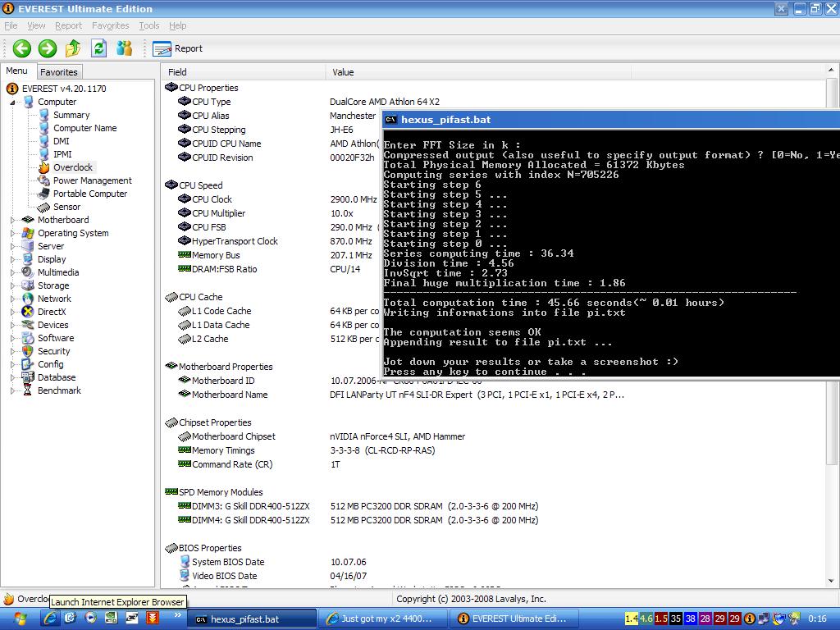This screenshot has width=840, height=630.
Task: Click the hexus_pifast.bat console title bar
Action: click(x=611, y=120)
